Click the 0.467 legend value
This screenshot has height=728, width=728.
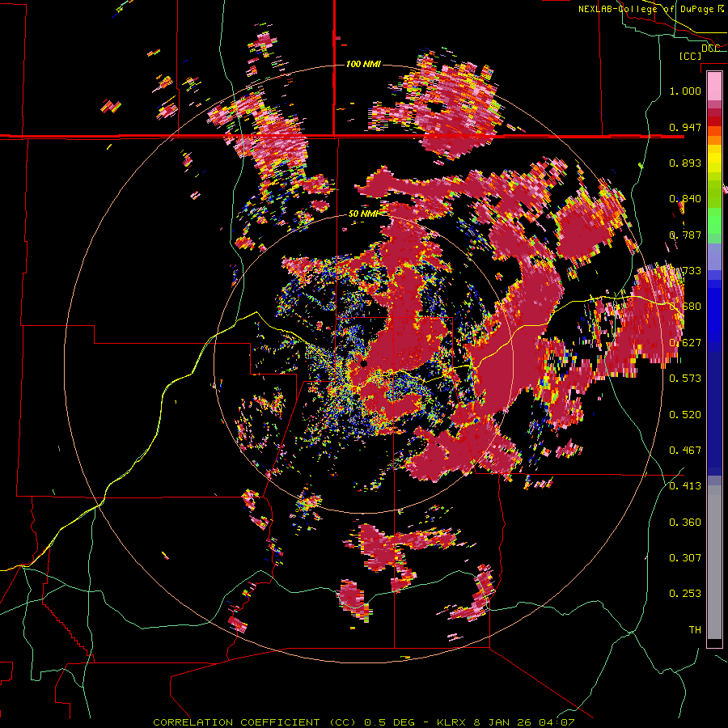[685, 451]
